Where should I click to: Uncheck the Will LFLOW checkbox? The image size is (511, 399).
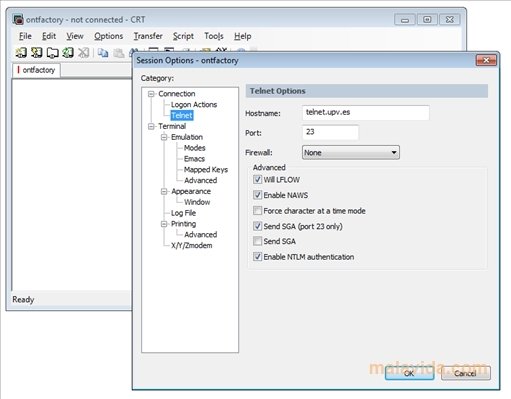click(257, 179)
